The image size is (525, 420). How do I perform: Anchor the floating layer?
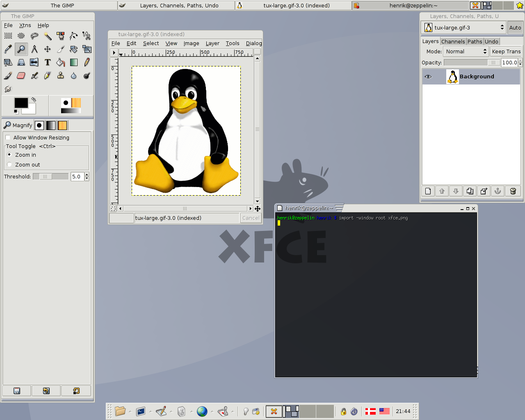pyautogui.click(x=498, y=191)
